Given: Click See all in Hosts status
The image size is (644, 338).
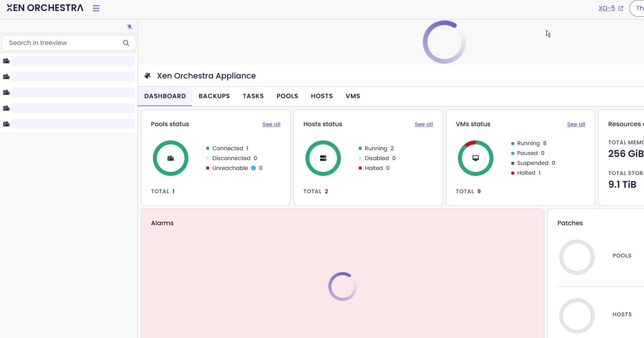Looking at the screenshot, I should [424, 124].
